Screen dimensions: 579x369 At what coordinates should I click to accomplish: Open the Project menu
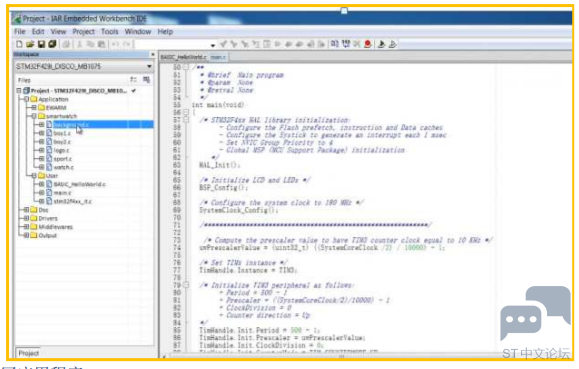tap(84, 32)
